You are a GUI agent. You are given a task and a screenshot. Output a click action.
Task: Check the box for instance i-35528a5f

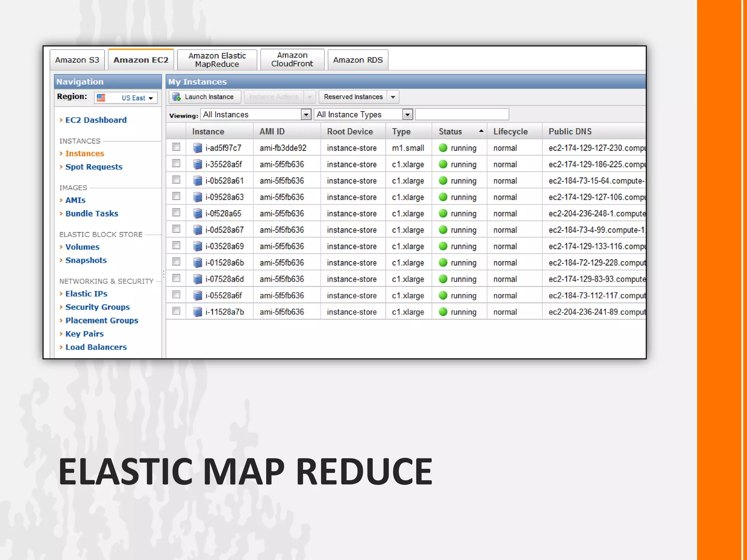pyautogui.click(x=176, y=163)
